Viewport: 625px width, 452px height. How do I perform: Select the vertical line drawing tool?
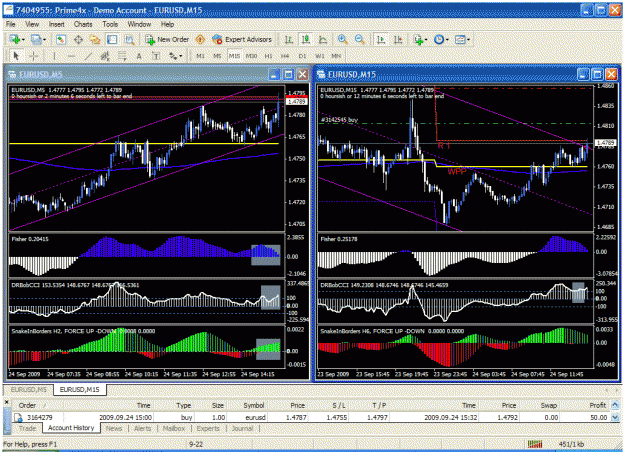54,56
